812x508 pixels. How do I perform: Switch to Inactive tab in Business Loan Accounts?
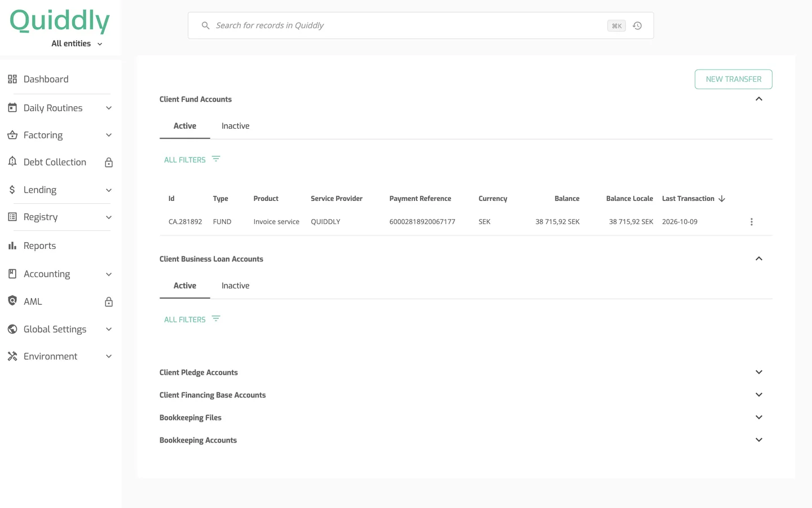tap(235, 286)
